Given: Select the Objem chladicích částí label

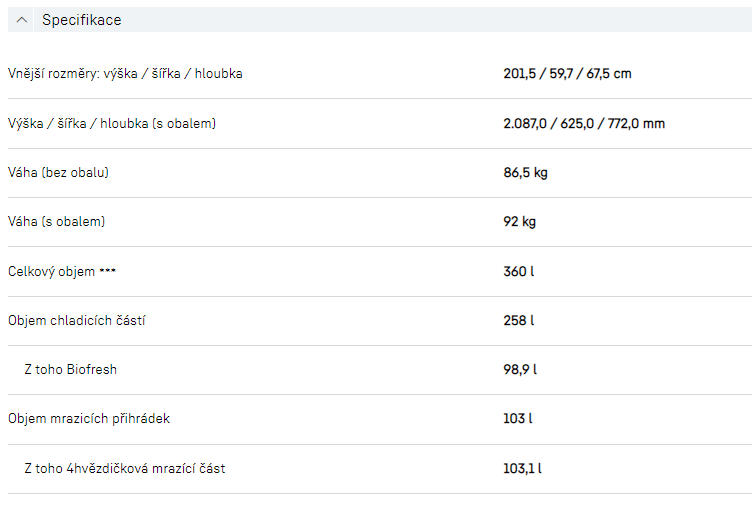Looking at the screenshot, I should (84, 321).
